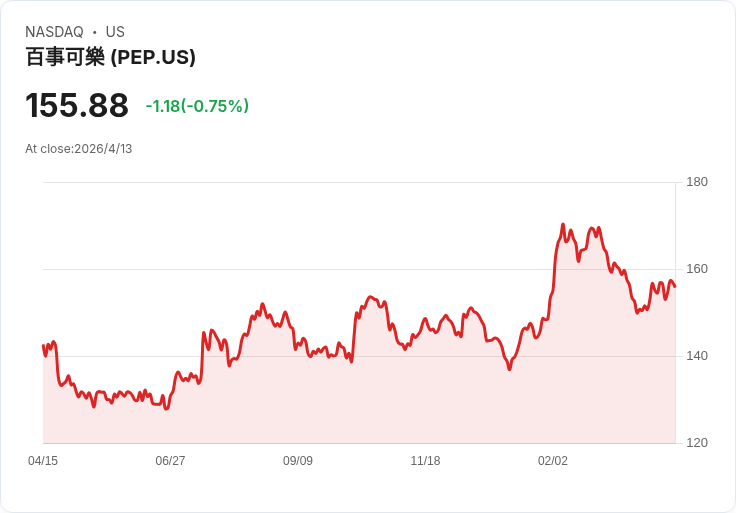Click the highest peak of the red price line
The height and width of the screenshot is (513, 736).
point(563,225)
